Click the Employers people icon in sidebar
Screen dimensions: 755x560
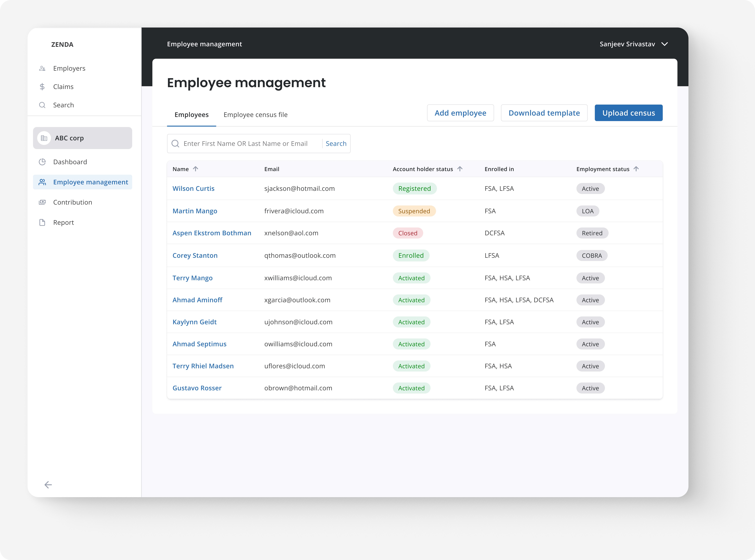(42, 68)
